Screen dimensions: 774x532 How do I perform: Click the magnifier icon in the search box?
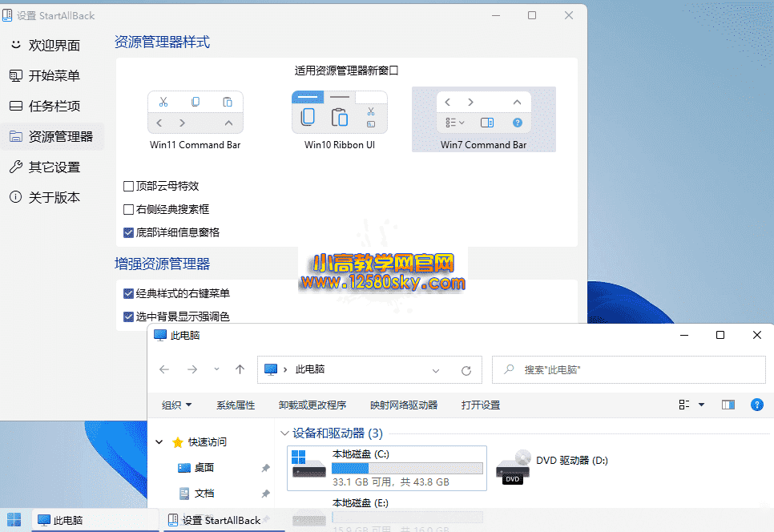(509, 369)
